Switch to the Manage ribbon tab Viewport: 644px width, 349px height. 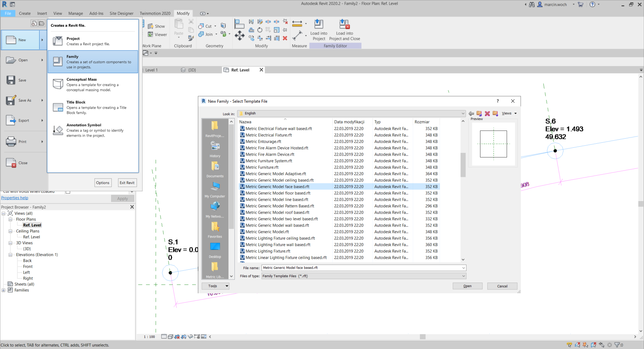75,13
